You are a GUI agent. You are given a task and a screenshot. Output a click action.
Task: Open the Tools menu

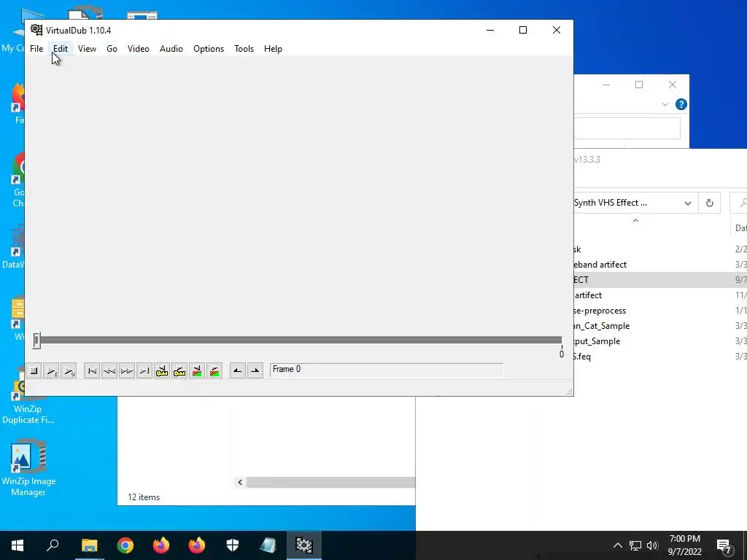pyautogui.click(x=244, y=49)
